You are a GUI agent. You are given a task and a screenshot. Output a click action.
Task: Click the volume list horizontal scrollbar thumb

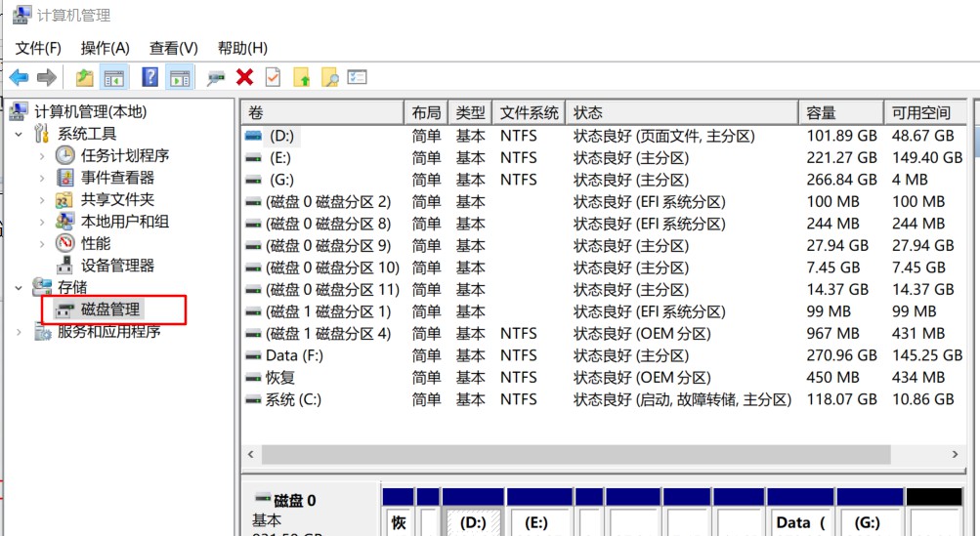pos(575,454)
